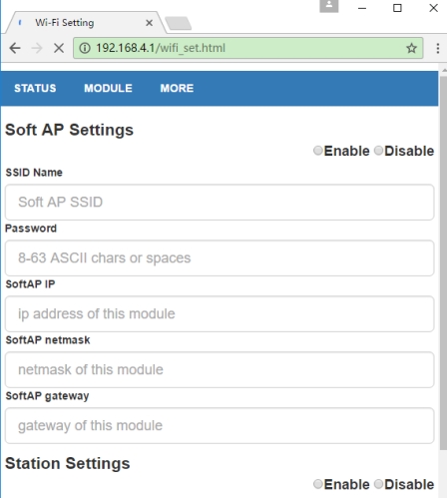Open the MORE menu item
The height and width of the screenshot is (498, 448).
pyautogui.click(x=177, y=88)
